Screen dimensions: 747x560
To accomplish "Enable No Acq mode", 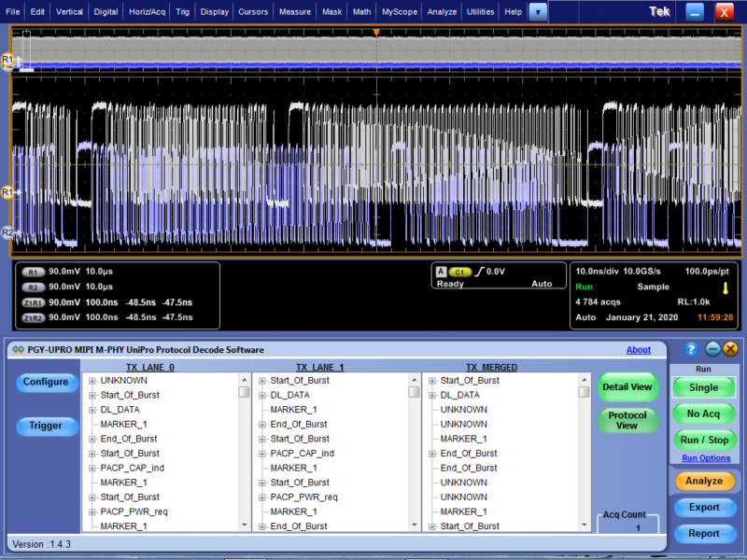I will coord(704,413).
